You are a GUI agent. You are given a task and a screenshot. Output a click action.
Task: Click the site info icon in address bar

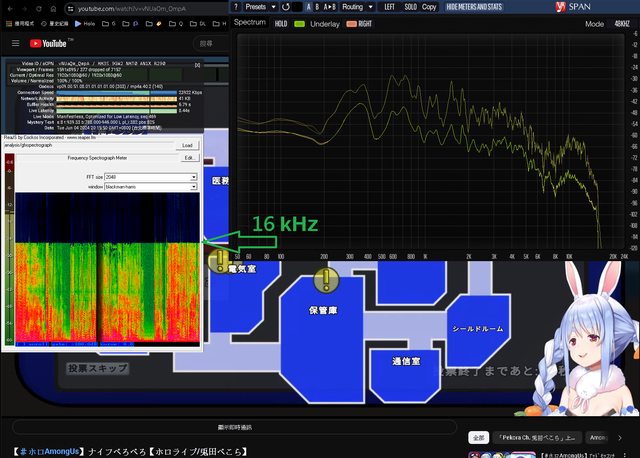tap(70, 9)
